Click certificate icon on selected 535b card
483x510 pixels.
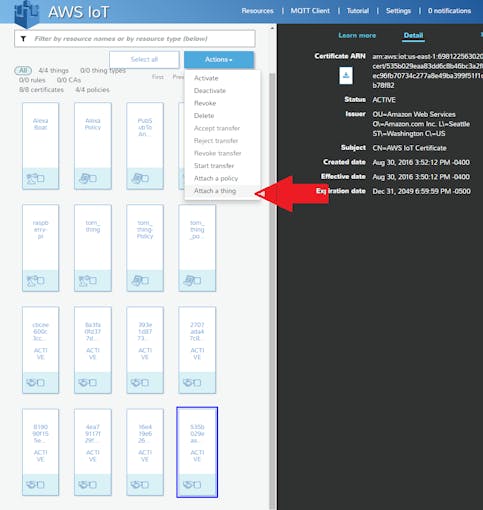[x=187, y=484]
